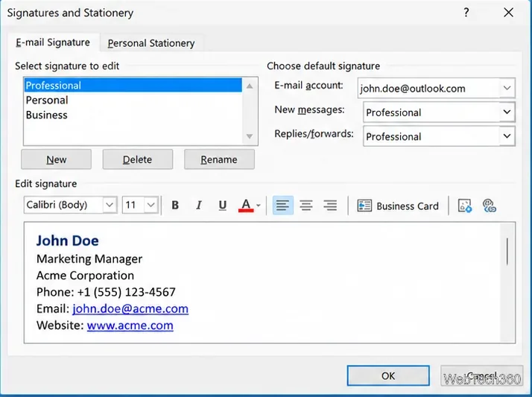Confirm with the OK button

click(x=388, y=375)
